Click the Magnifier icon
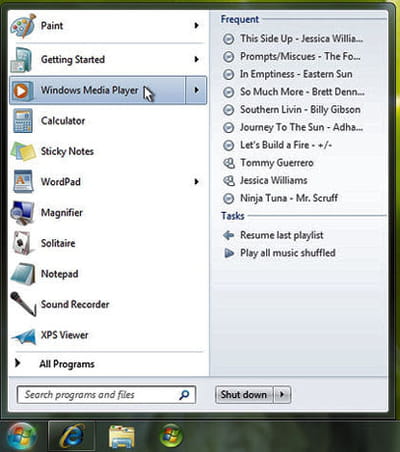Viewport: 400px width, 452px height. (22, 213)
